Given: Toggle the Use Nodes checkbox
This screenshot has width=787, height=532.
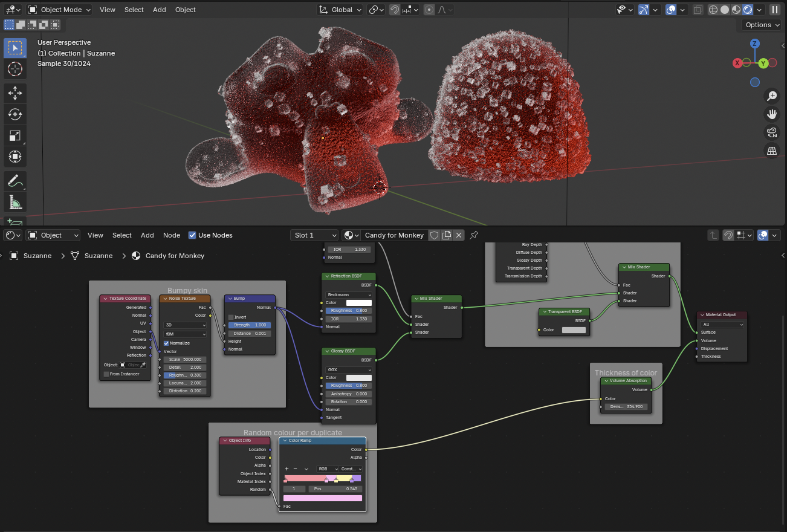Looking at the screenshot, I should [x=192, y=235].
